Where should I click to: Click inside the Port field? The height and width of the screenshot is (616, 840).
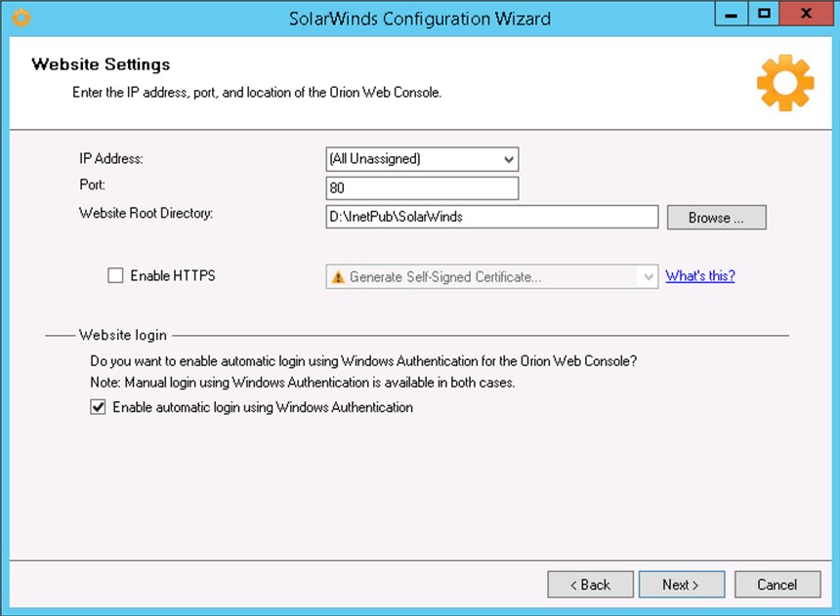pyautogui.click(x=422, y=188)
